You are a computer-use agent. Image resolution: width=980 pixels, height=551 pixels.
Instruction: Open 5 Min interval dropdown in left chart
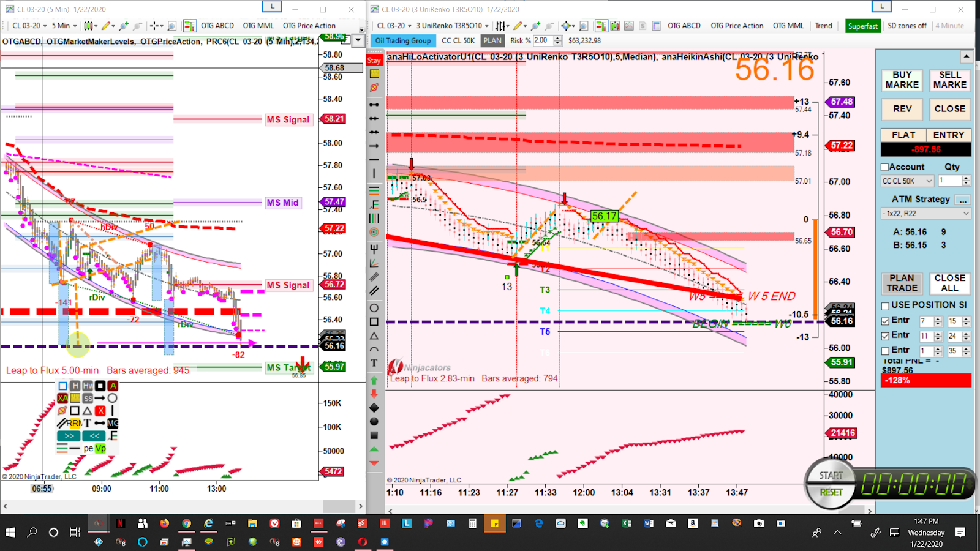pos(64,26)
